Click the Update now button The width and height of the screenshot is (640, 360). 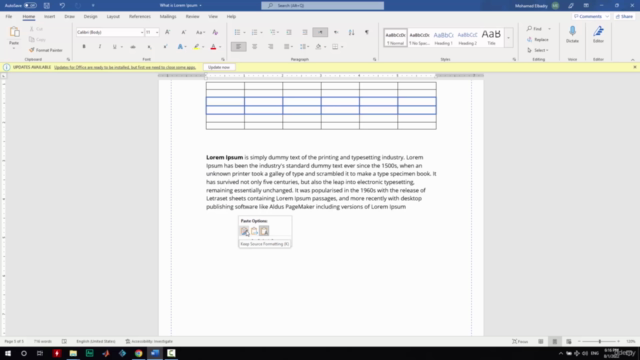219,67
